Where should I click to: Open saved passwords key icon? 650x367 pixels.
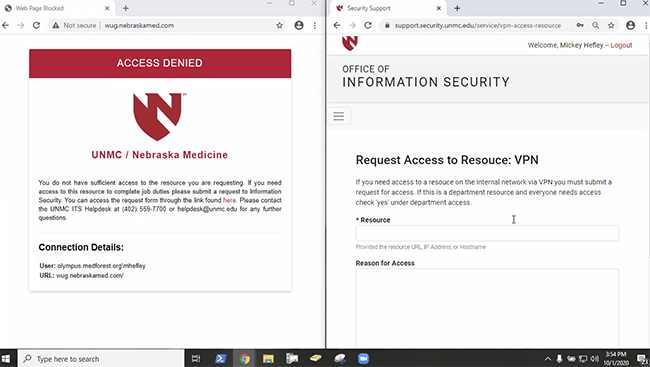tap(580, 25)
